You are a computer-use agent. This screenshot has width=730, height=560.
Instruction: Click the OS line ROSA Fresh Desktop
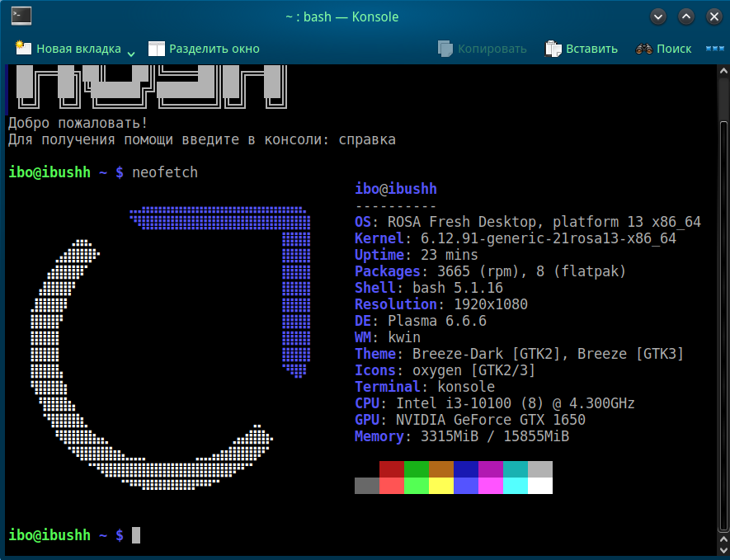tap(527, 222)
